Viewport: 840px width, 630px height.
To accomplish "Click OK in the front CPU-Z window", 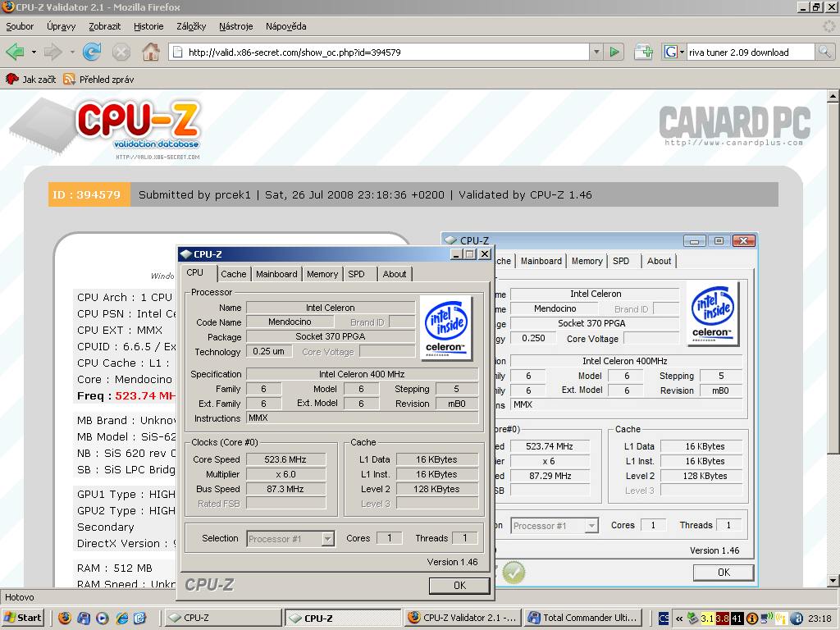I will click(x=459, y=586).
